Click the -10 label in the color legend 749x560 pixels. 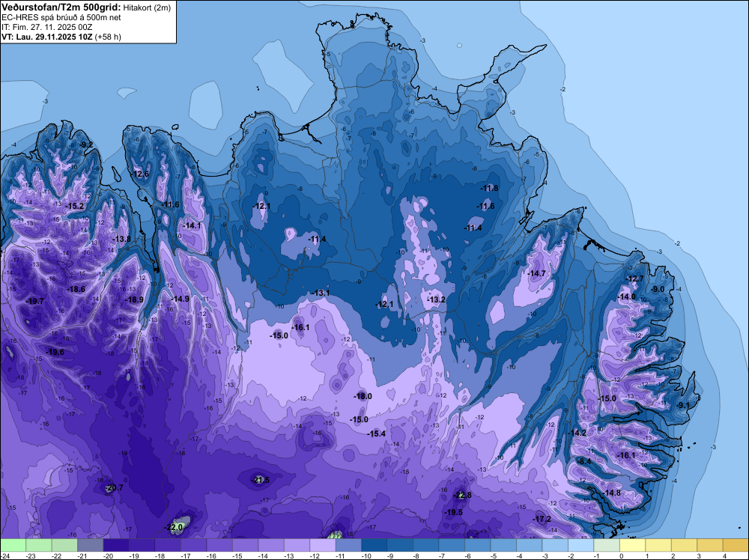coord(366,556)
